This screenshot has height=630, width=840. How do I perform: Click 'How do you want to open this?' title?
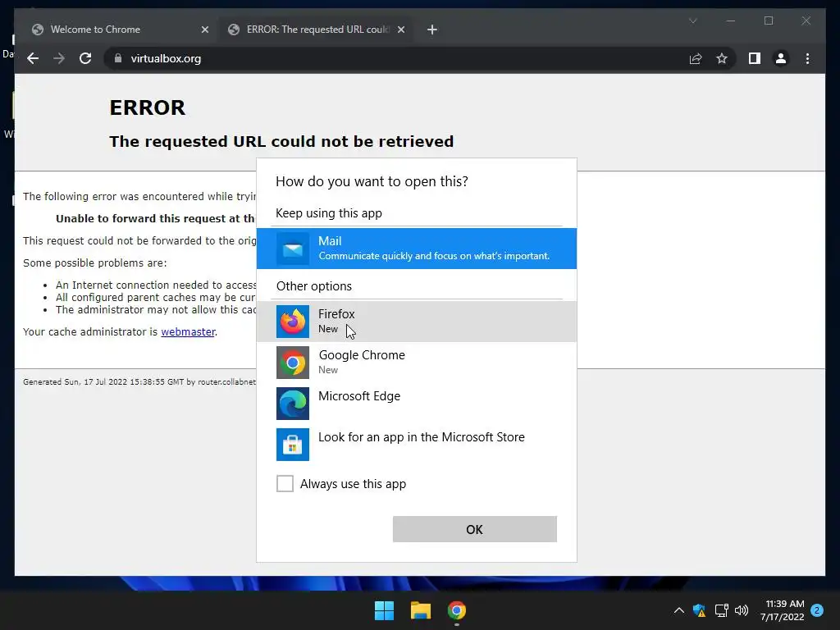click(372, 181)
